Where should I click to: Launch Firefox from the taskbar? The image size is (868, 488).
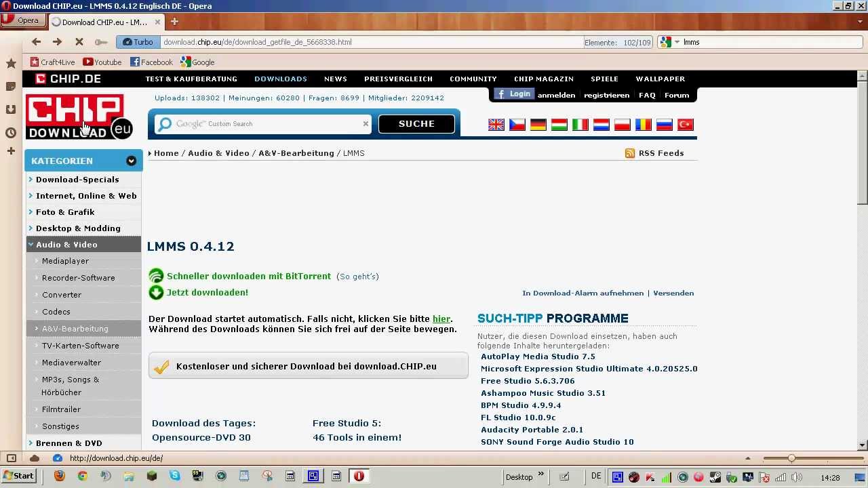[59, 476]
